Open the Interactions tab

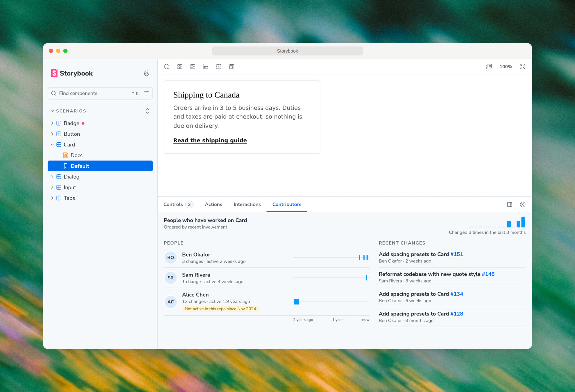pos(247,204)
